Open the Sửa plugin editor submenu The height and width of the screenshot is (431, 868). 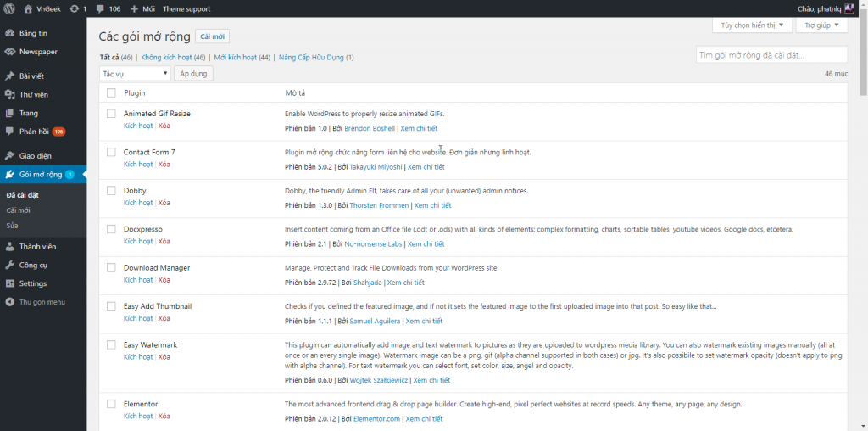coord(12,226)
